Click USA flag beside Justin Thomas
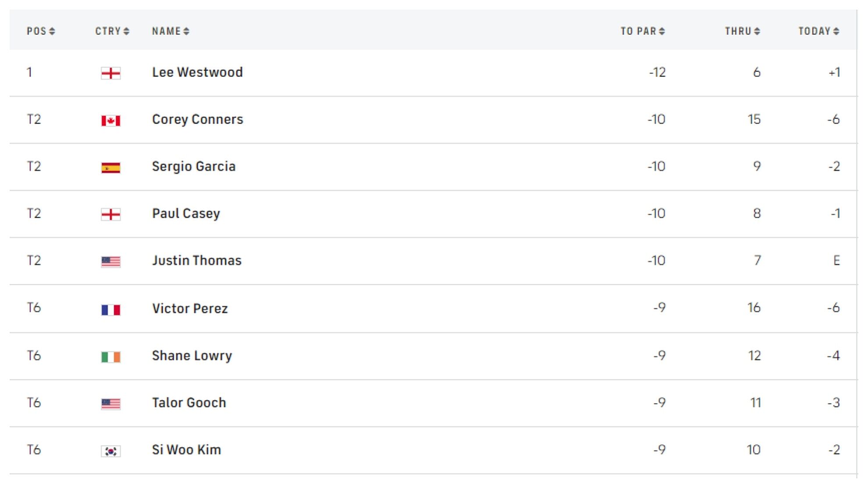Screen dimensions: 868x488 pyautogui.click(x=110, y=262)
